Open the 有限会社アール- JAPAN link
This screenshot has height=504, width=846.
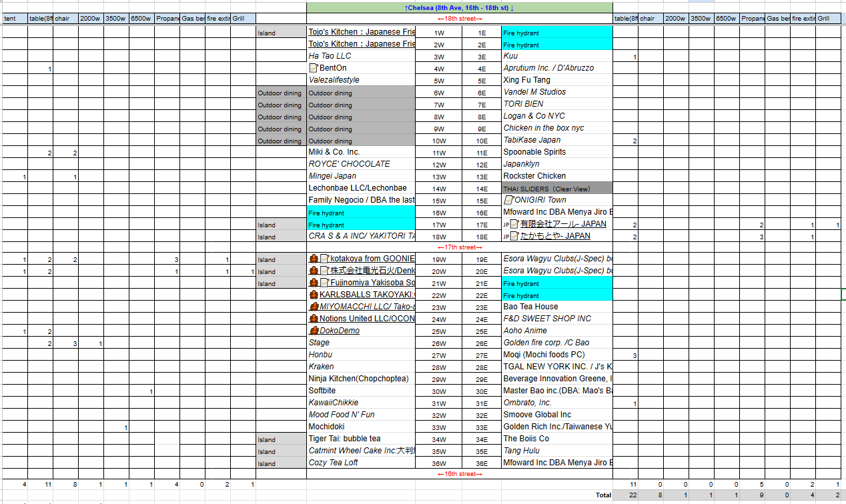click(563, 224)
